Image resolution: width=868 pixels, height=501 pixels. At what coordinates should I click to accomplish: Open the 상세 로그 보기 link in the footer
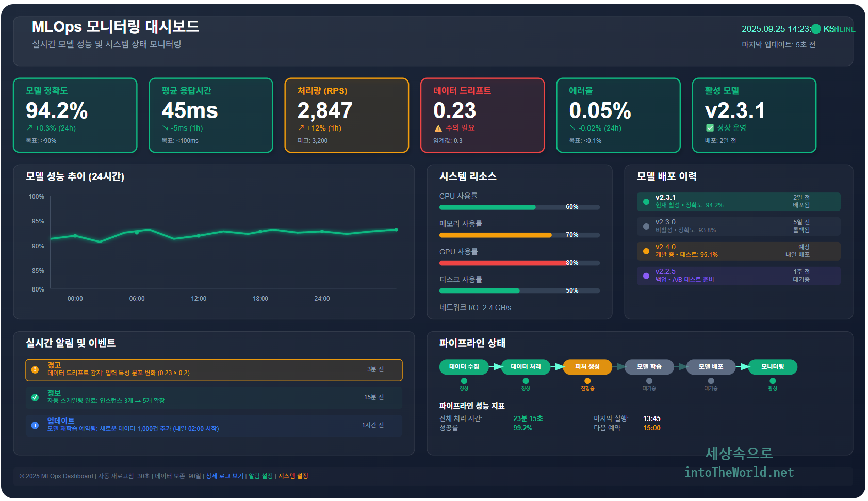click(225, 476)
